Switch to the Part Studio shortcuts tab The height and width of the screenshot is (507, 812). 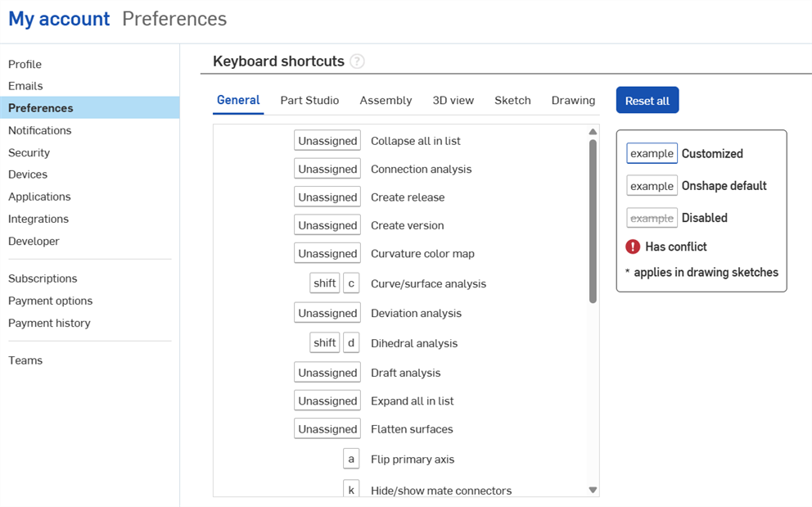pyautogui.click(x=309, y=100)
